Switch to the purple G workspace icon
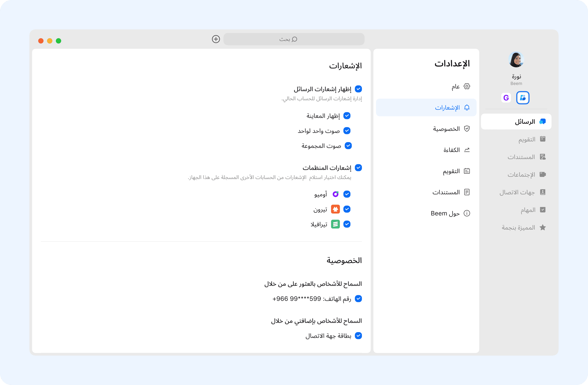Image resolution: width=588 pixels, height=385 pixels. click(x=506, y=98)
